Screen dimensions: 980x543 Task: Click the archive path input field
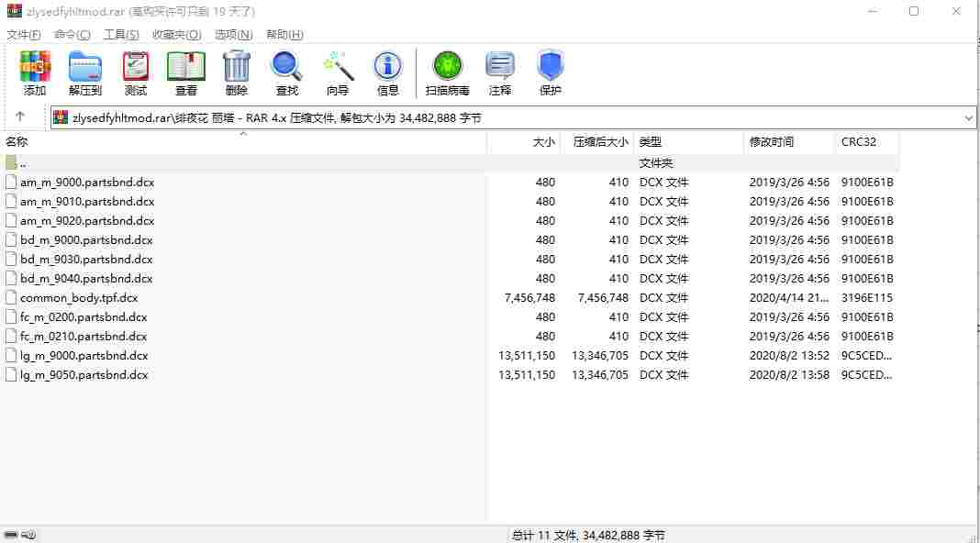point(513,117)
